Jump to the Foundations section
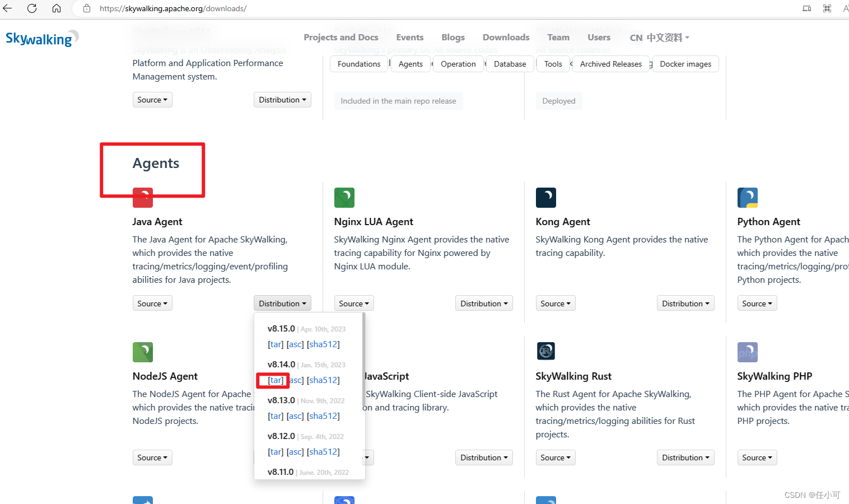The image size is (849, 504). click(x=359, y=64)
